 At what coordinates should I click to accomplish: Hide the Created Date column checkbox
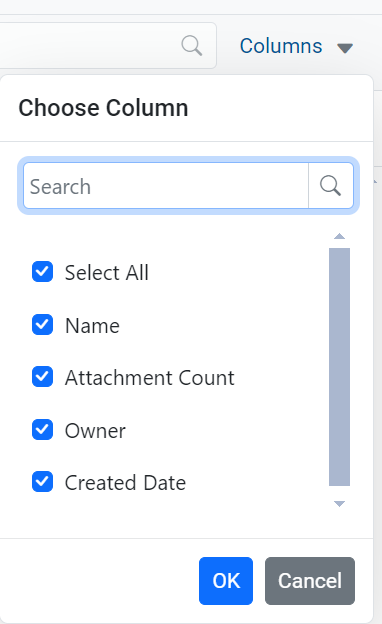pos(43,482)
